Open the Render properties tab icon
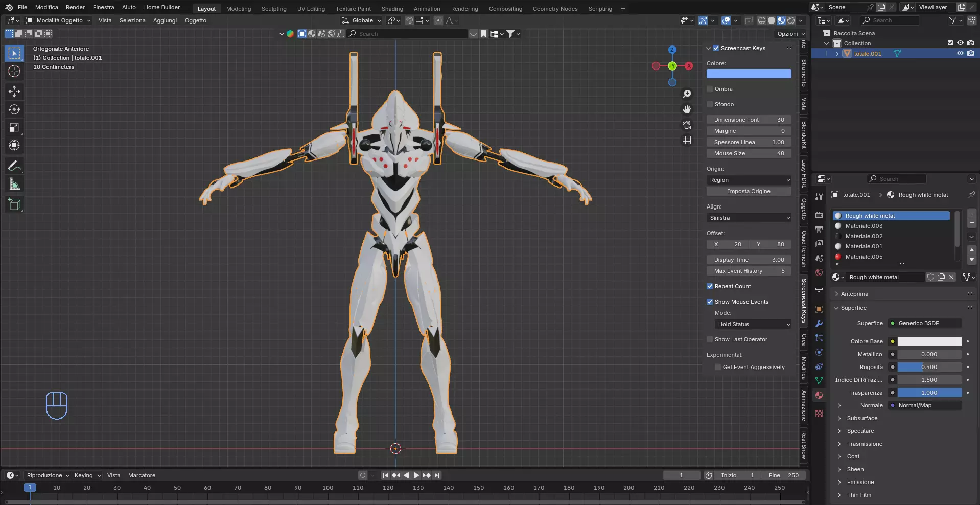980x505 pixels. click(x=819, y=215)
